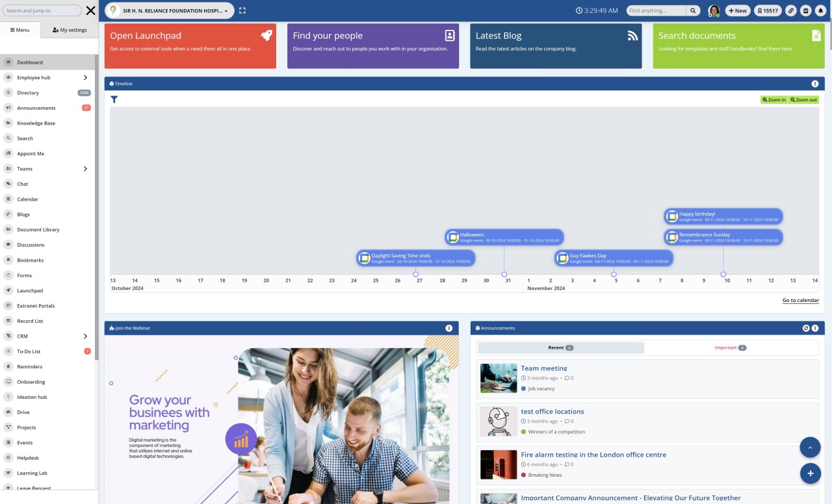Open the notifications bell icon
The height and width of the screenshot is (504, 832).
click(x=820, y=10)
